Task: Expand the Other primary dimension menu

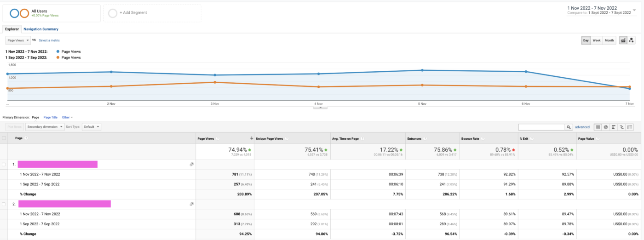Action: (x=67, y=117)
